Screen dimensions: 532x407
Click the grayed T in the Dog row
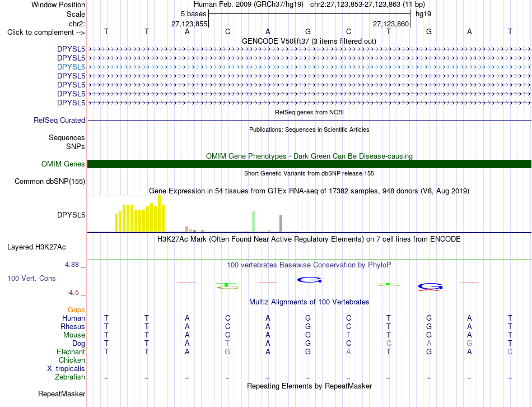coord(227,344)
